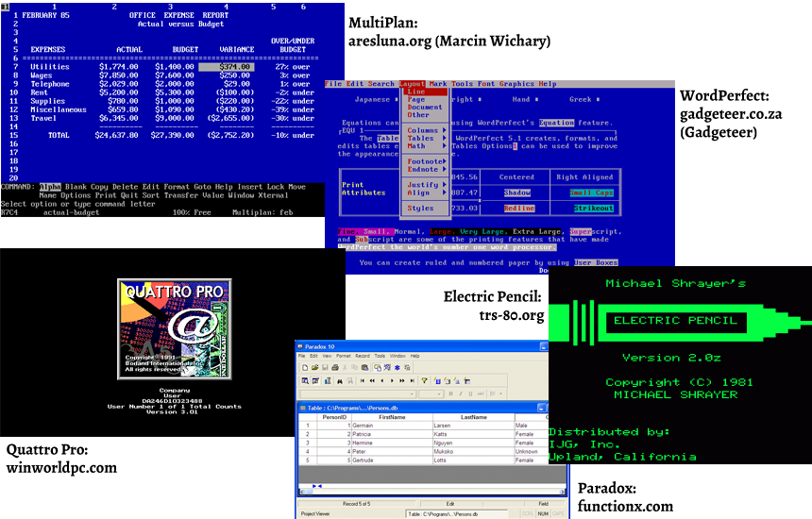Toggle Underline in Paradox format toolbar
This screenshot has height=519, width=812.
point(471,393)
